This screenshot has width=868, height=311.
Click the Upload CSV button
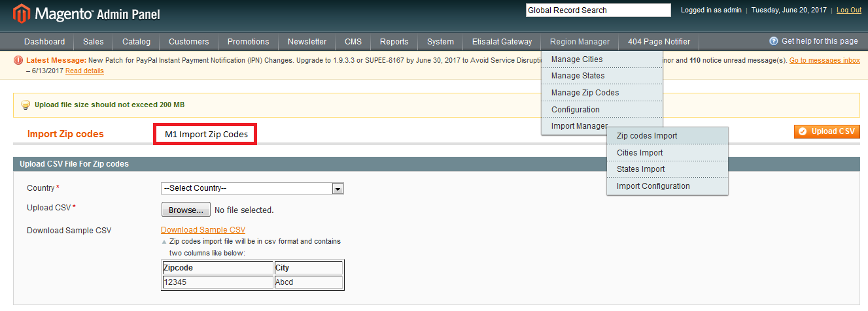[827, 131]
